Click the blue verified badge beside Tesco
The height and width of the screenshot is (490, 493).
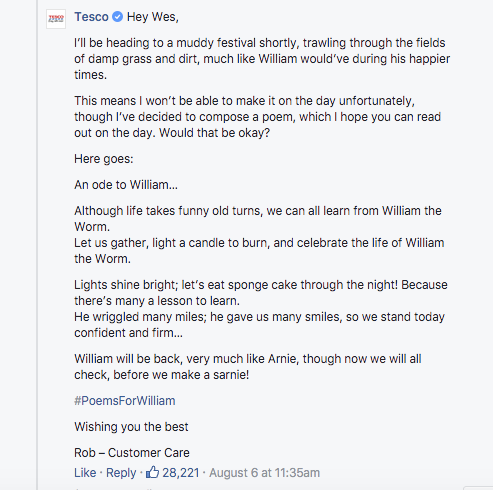click(117, 16)
